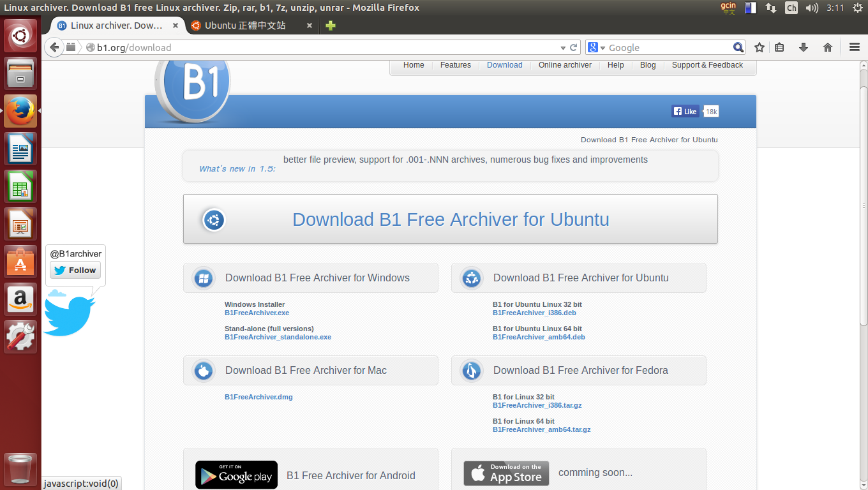Open the Features menu item
This screenshot has height=490, width=868.
tap(456, 65)
